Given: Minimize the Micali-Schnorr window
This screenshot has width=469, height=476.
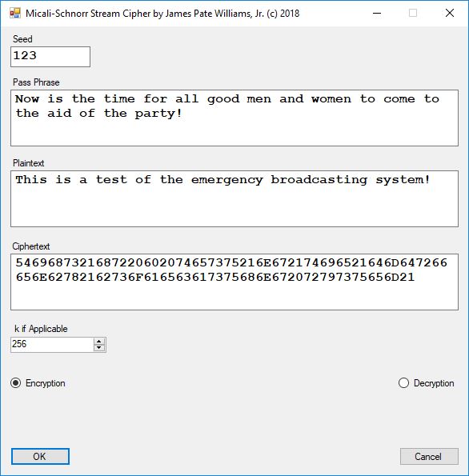Looking at the screenshot, I should pyautogui.click(x=377, y=14).
